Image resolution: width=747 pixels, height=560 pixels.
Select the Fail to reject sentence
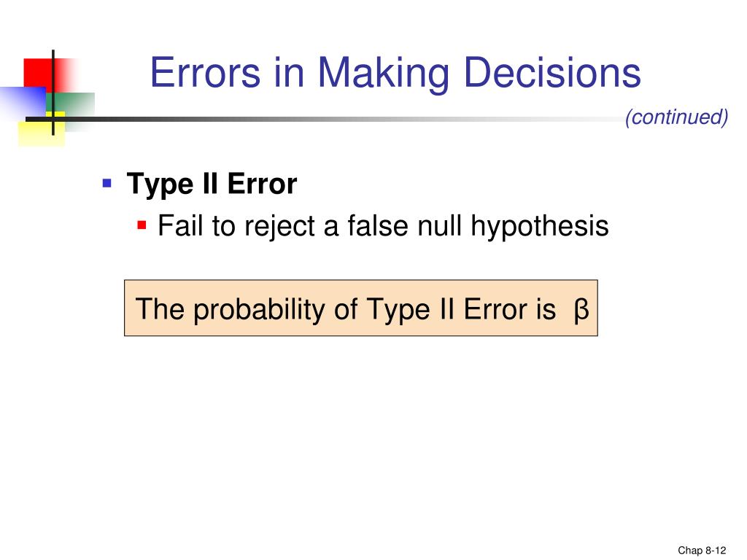pos(383,226)
